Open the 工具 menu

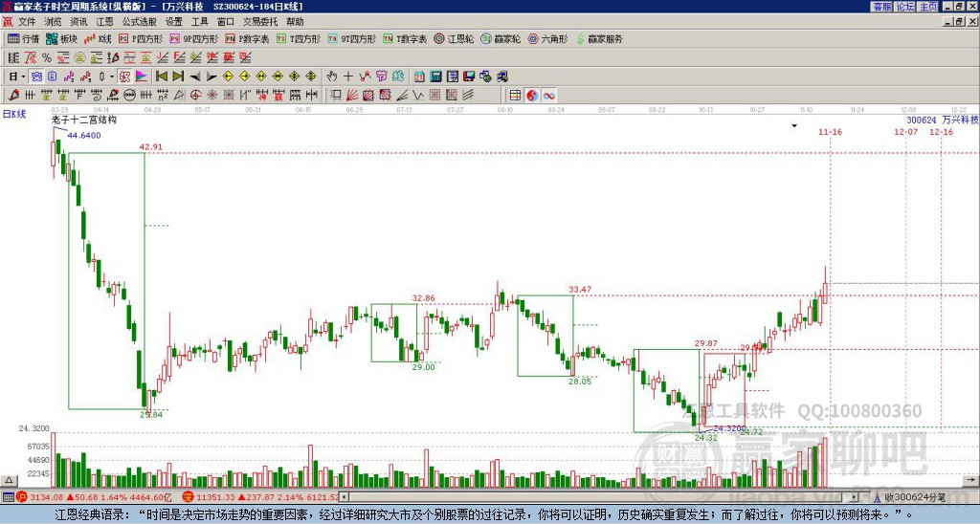[199, 22]
